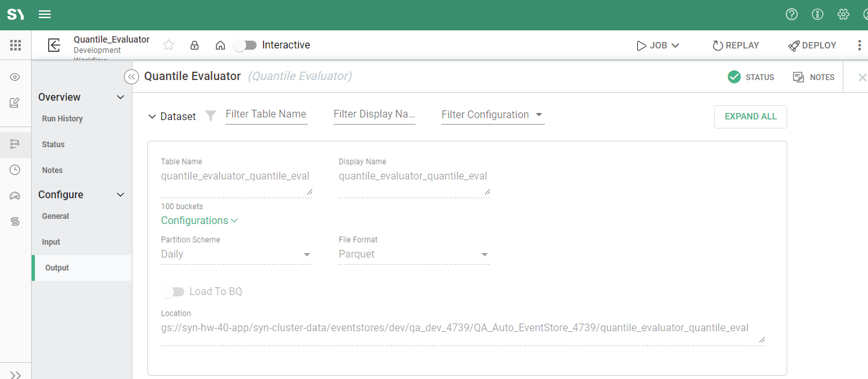The image size is (868, 379).
Task: Click the Quantile_Evaluator workflow title
Action: pos(112,39)
